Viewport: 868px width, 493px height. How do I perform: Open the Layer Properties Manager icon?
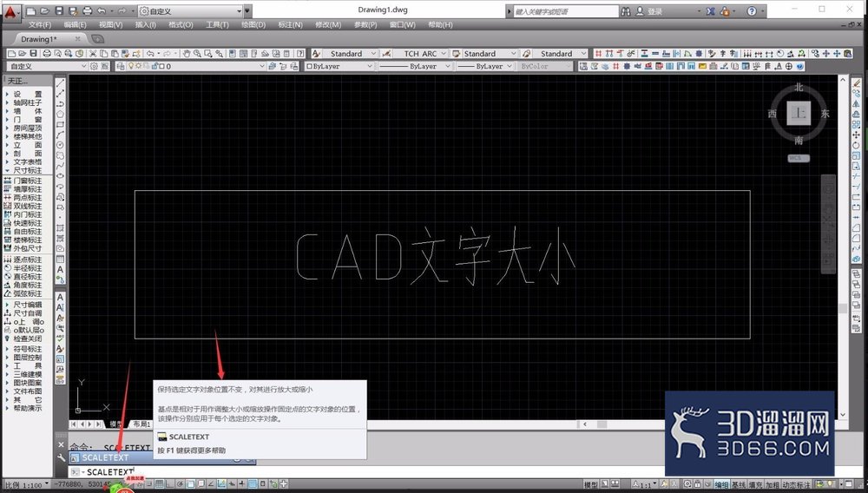120,66
